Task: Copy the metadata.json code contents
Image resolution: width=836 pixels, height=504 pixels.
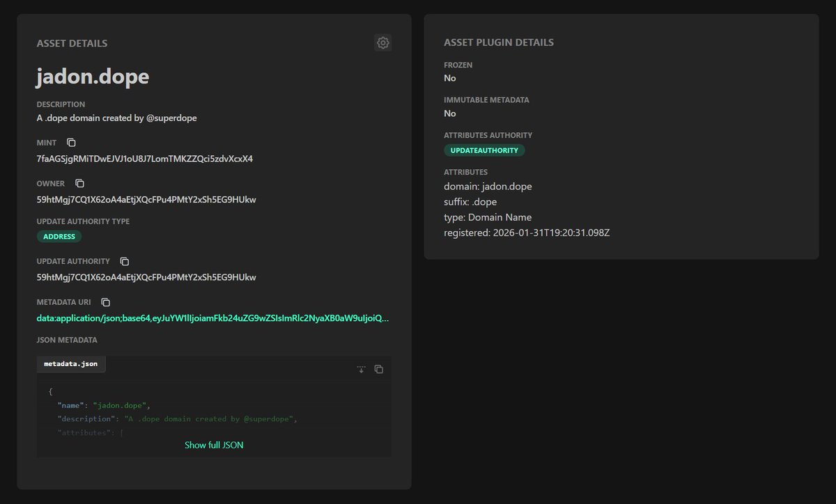Action: 378,369
